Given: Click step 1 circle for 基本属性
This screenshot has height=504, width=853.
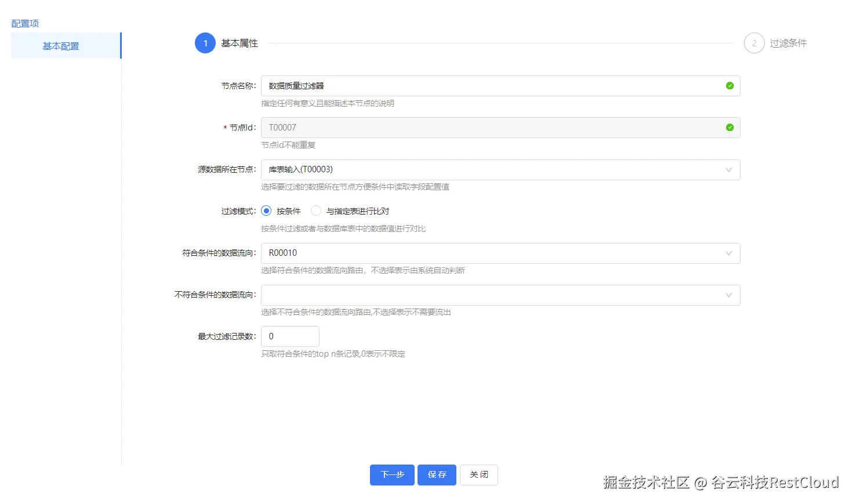Looking at the screenshot, I should point(205,43).
